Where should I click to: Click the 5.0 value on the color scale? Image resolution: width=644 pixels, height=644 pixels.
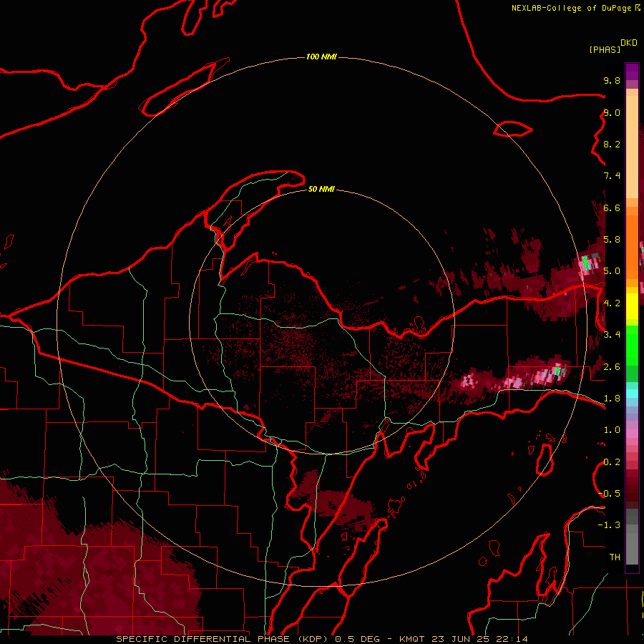point(612,271)
